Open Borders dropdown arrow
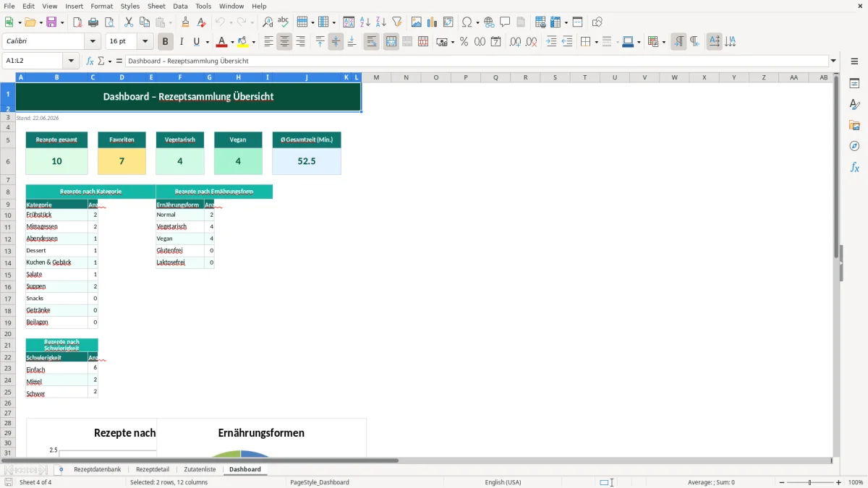This screenshot has height=488, width=868. (x=595, y=42)
